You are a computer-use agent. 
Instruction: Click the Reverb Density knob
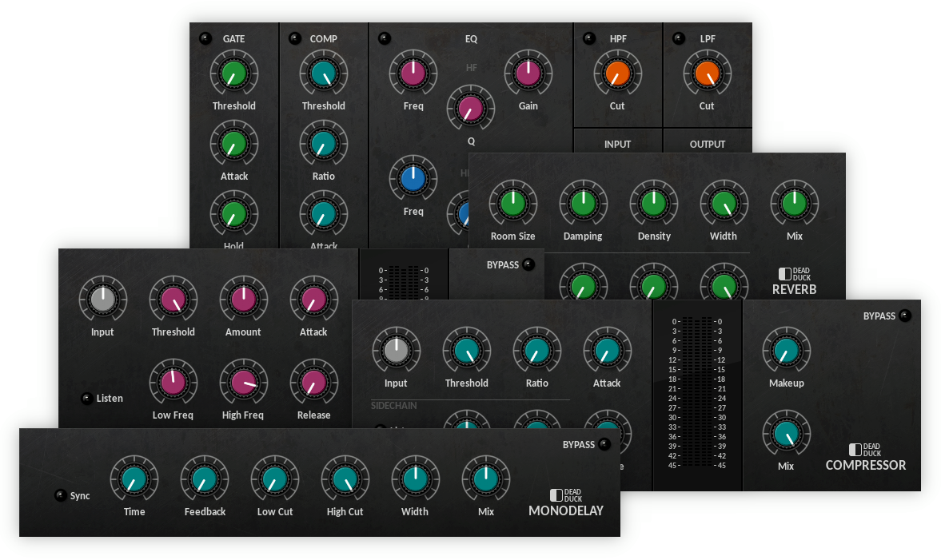pos(653,203)
